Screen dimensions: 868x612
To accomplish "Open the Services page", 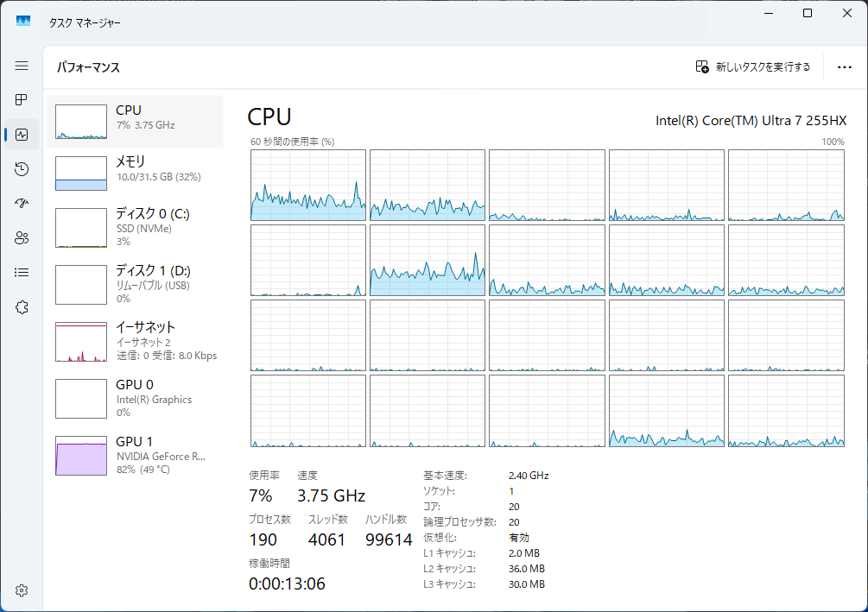I will [x=22, y=307].
